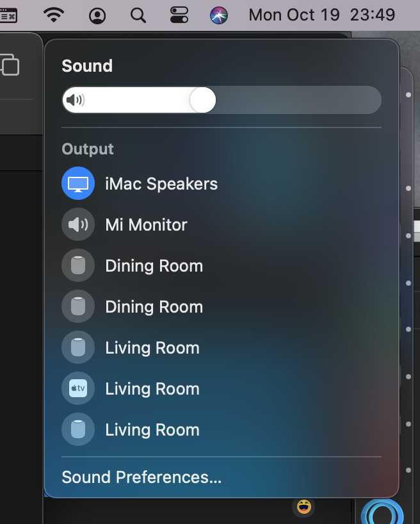Image resolution: width=420 pixels, height=524 pixels.
Task: Click the volume slider knob
Action: 202,100
